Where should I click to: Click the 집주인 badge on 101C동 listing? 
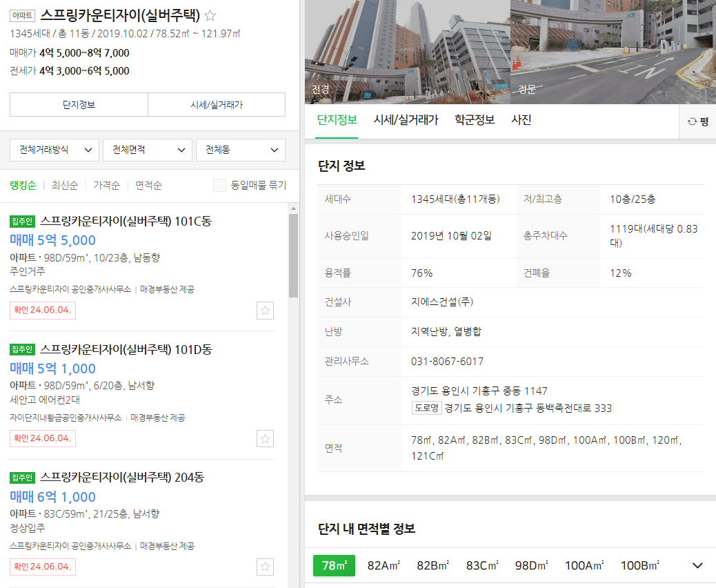[x=22, y=222]
